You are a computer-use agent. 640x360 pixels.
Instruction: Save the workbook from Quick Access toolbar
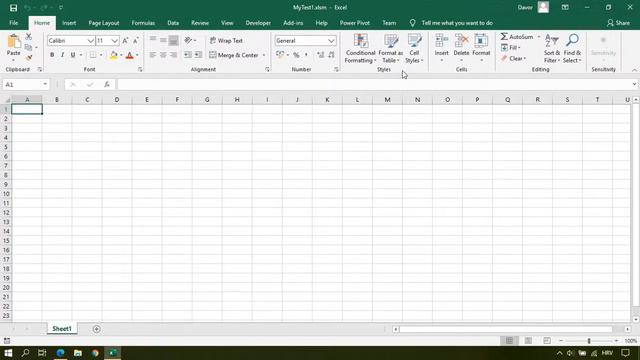click(13, 8)
